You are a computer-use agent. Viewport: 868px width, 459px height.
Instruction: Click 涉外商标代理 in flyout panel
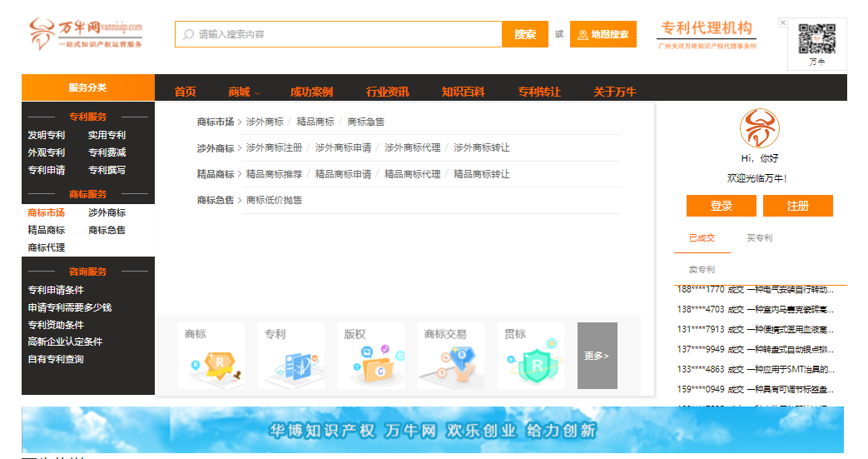tap(413, 147)
